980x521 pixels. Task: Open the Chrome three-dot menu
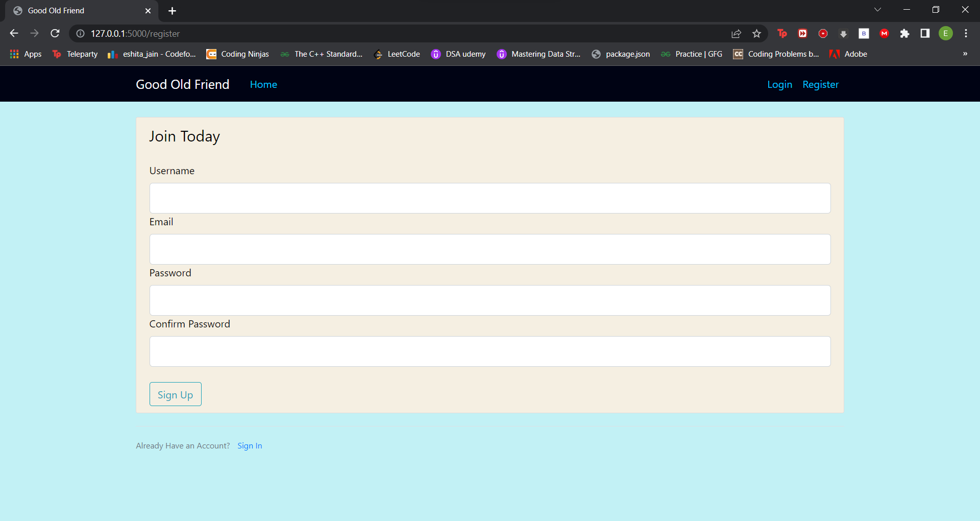coord(966,33)
